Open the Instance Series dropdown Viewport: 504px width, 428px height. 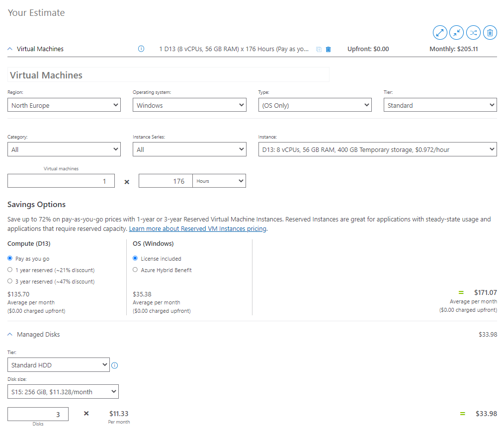pos(189,149)
